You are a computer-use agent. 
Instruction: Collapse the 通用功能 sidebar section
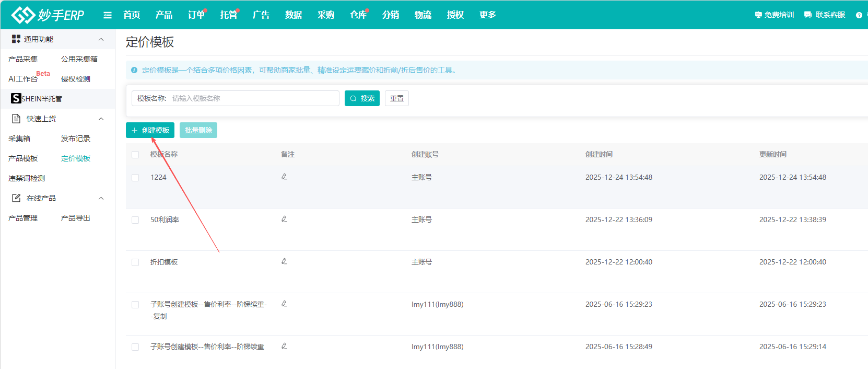coord(101,39)
